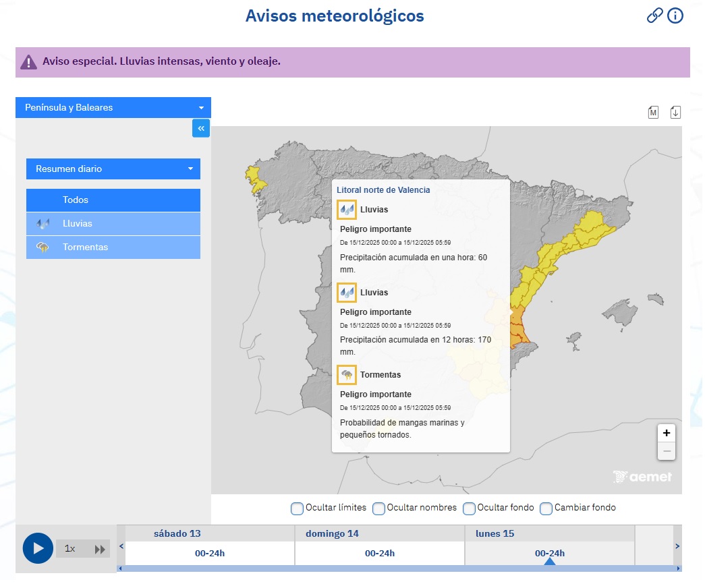Expand the Resumen diario dropdown
This screenshot has height=588, width=705.
click(113, 169)
